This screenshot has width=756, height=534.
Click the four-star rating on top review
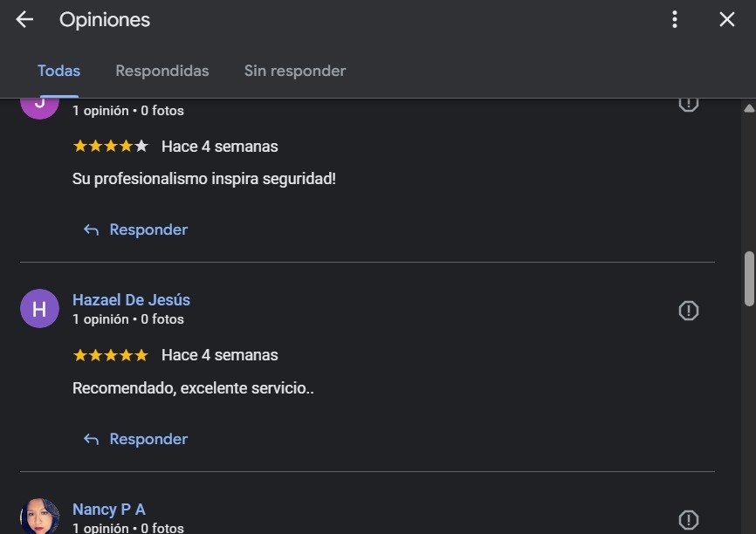click(x=110, y=146)
